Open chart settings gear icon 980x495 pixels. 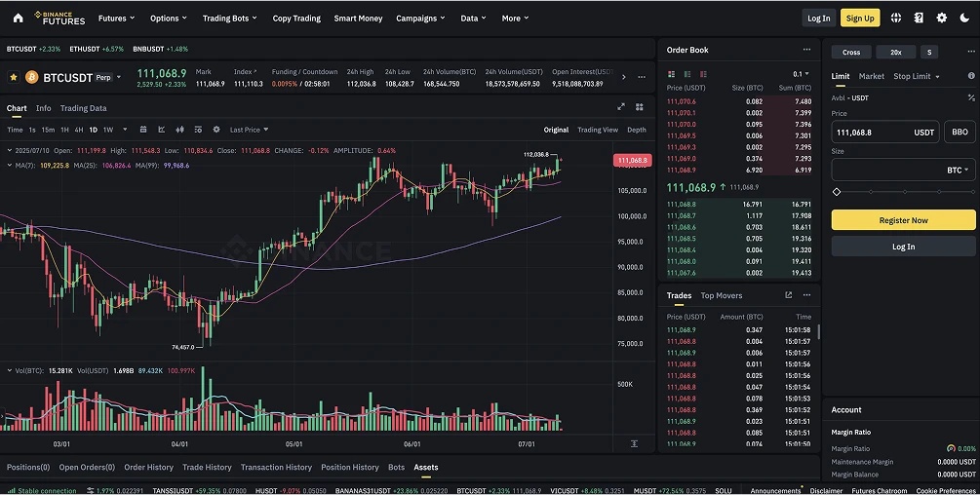tap(216, 130)
